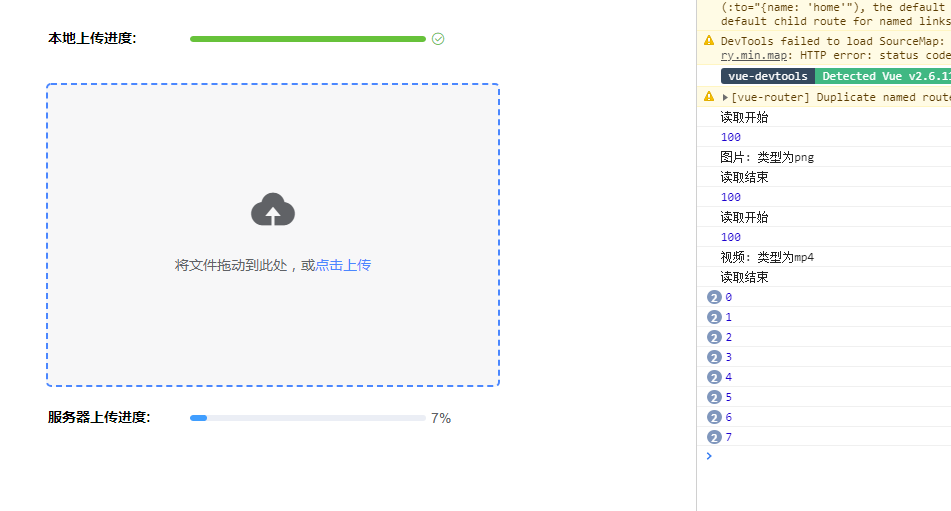Viewport: 951px width, 511px height.
Task: Select the 本地上传进度 label
Action: pos(92,38)
